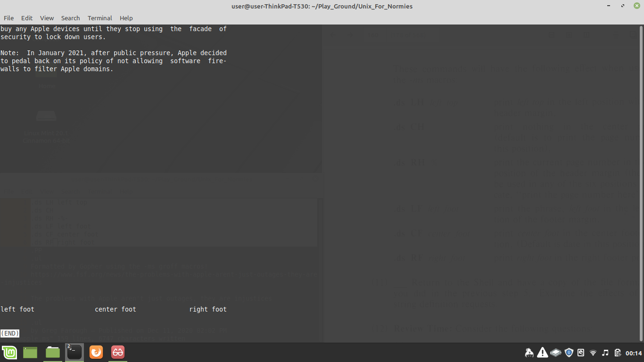
Task: Open the Terminal menu
Action: pyautogui.click(x=99, y=18)
